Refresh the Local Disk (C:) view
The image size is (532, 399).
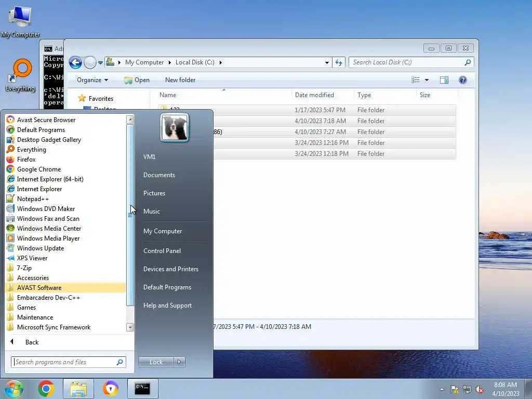coord(339,62)
